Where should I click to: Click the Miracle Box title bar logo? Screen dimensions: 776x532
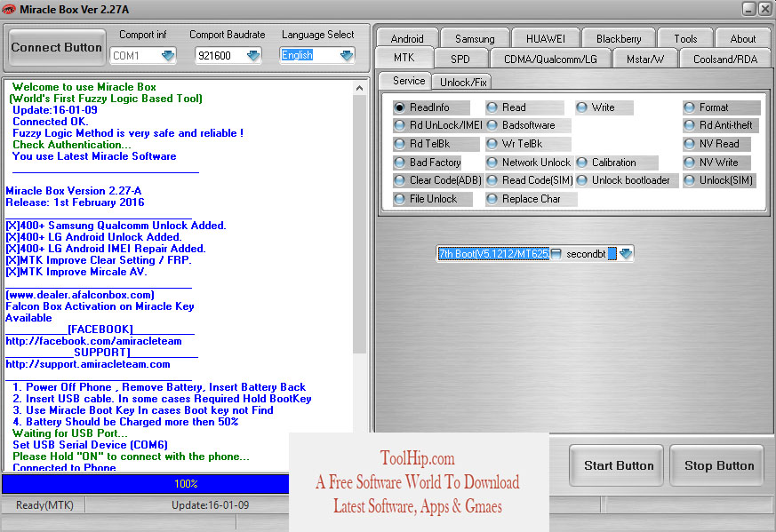pyautogui.click(x=9, y=10)
